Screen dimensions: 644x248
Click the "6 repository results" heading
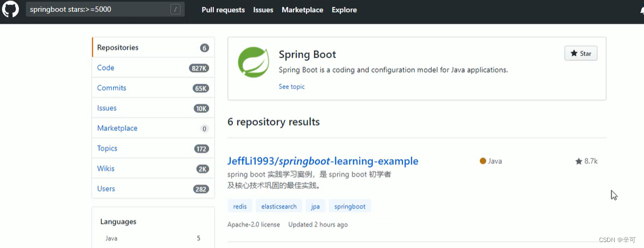pos(274,122)
